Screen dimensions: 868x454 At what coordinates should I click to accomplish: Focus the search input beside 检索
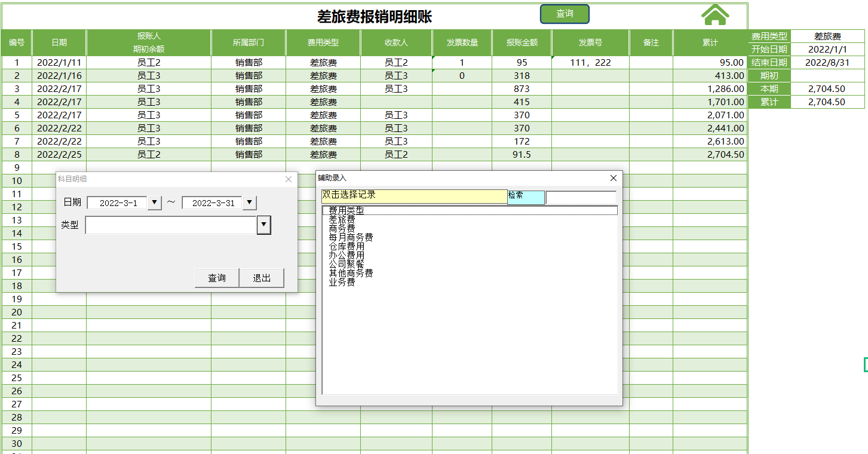tap(581, 197)
